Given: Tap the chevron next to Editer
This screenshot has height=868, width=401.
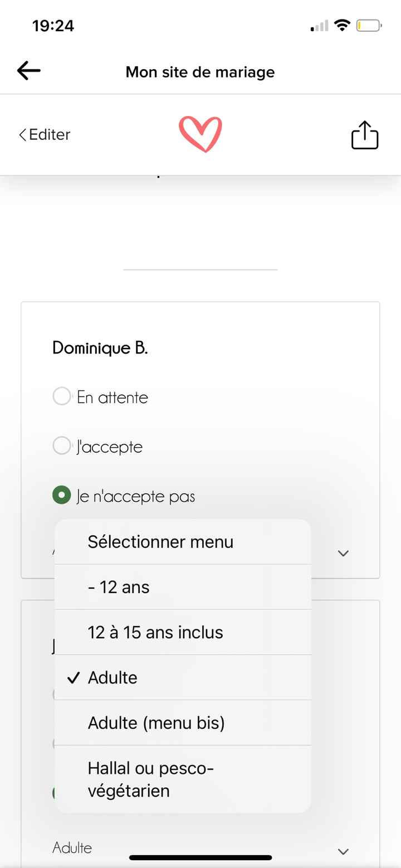Looking at the screenshot, I should coord(22,134).
